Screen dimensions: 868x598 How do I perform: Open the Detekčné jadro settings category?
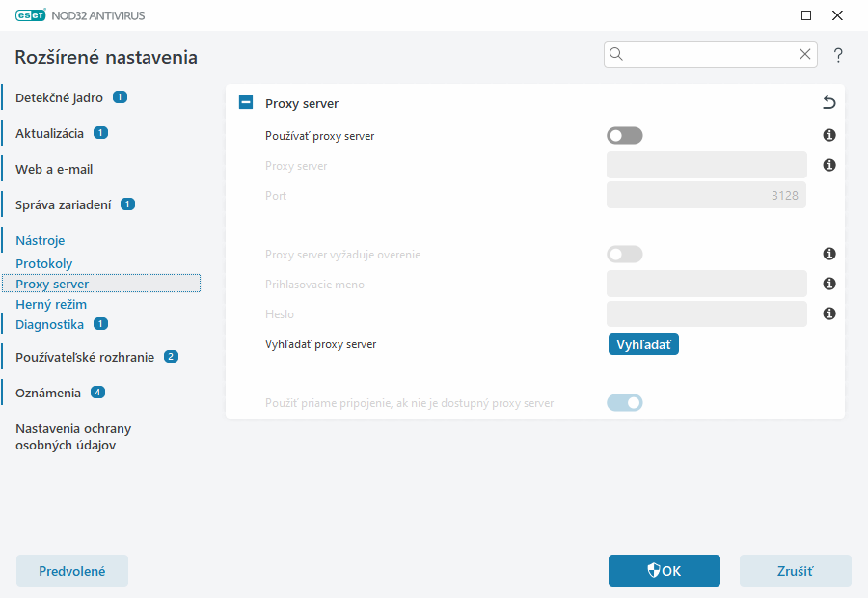[x=59, y=97]
